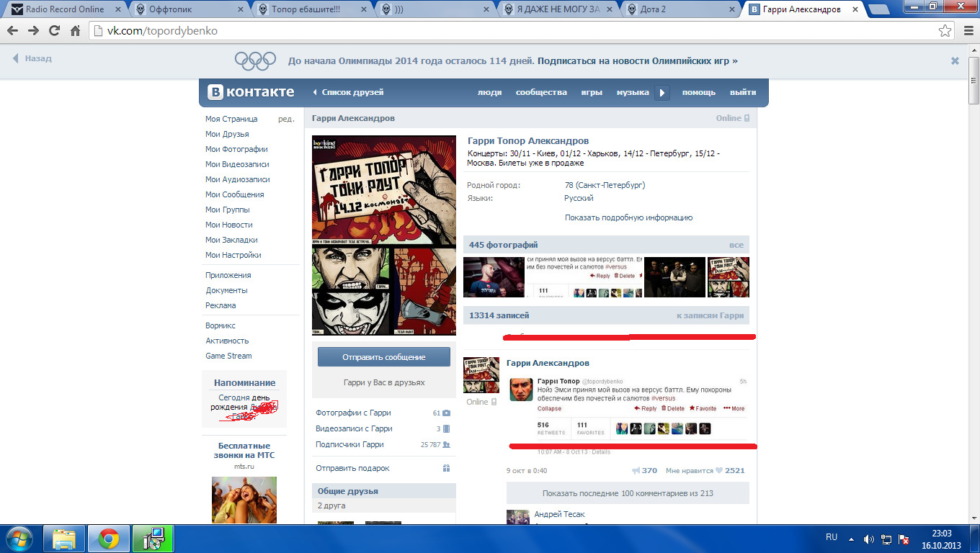The height and width of the screenshot is (553, 980).
Task: Switch input language via RU indicator
Action: [x=832, y=537]
